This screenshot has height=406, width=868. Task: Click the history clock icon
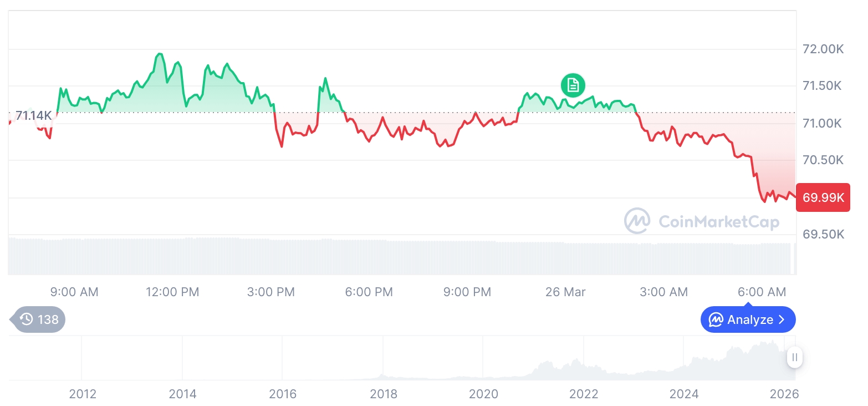click(26, 319)
